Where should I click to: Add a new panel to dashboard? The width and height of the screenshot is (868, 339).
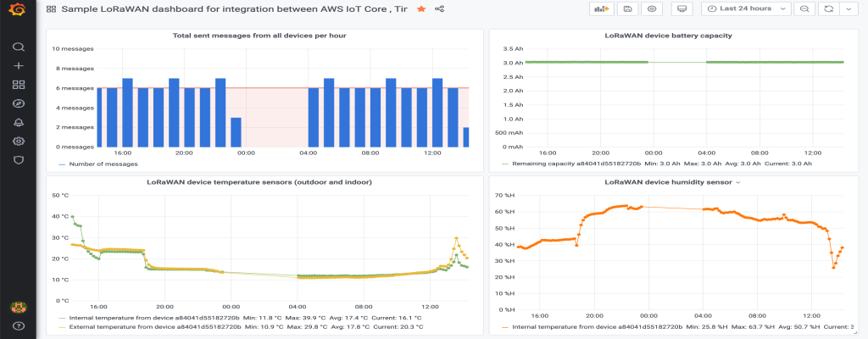pos(602,8)
